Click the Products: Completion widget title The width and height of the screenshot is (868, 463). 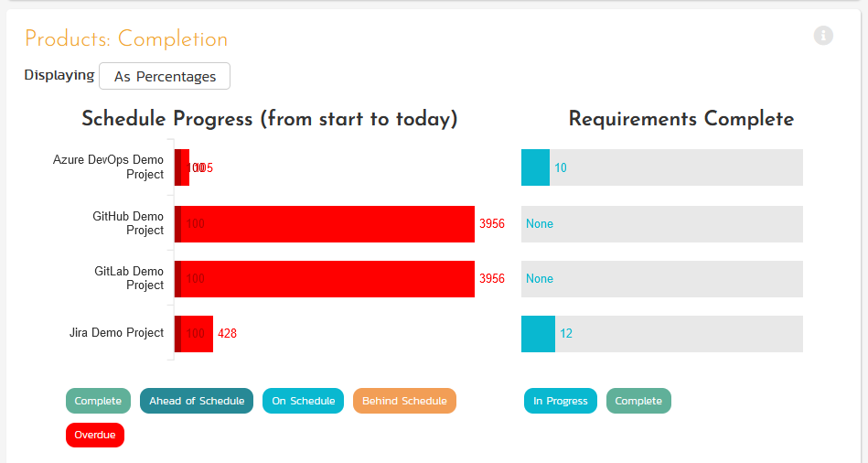[126, 39]
